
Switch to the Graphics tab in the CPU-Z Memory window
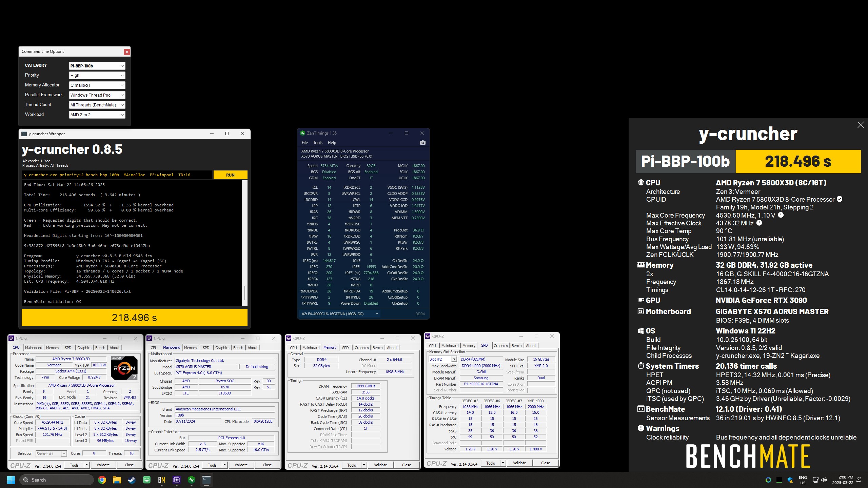click(x=361, y=348)
